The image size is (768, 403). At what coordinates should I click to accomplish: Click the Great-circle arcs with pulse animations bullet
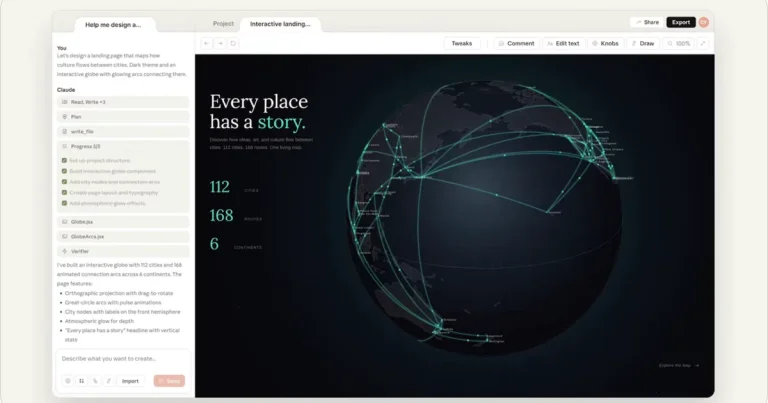click(x=113, y=303)
